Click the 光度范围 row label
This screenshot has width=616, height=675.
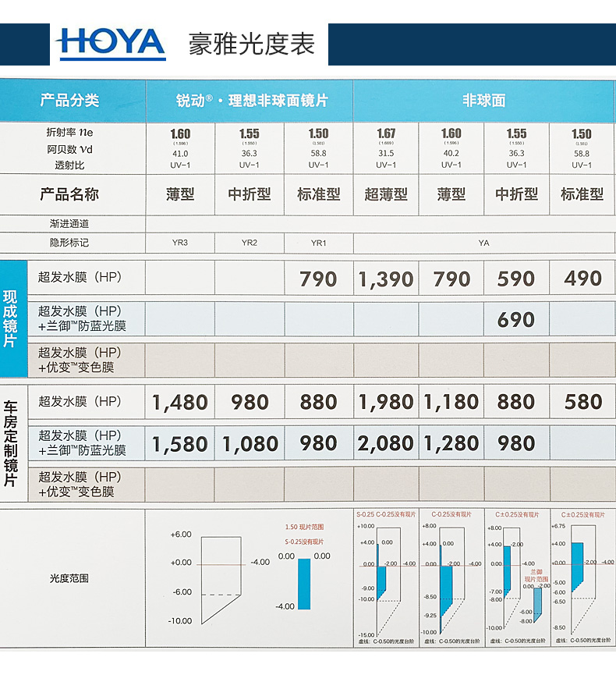(x=69, y=578)
